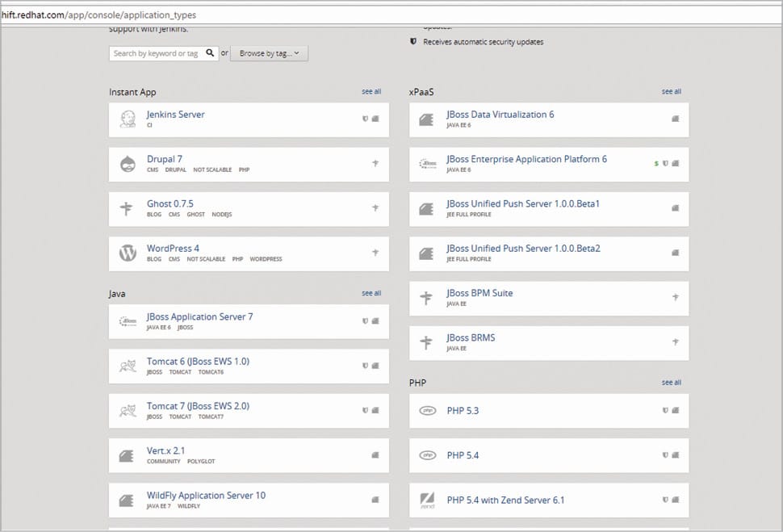Screen dimensions: 783x532
Task: Click the search by keyword or tag field
Action: tap(157, 53)
